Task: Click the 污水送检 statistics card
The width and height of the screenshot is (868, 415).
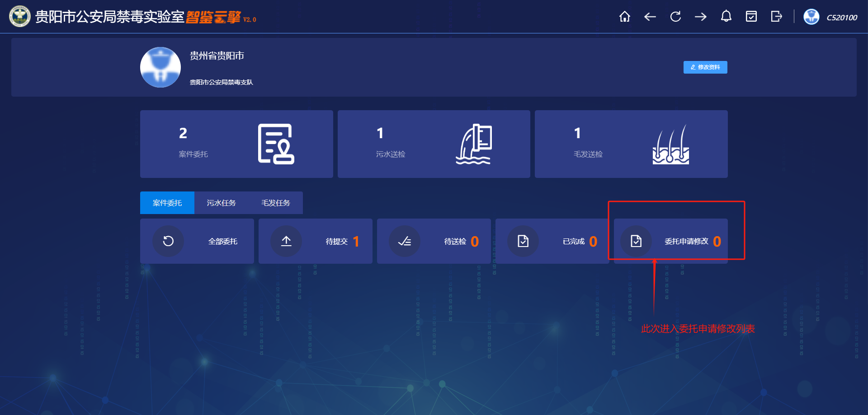Action: tap(434, 144)
